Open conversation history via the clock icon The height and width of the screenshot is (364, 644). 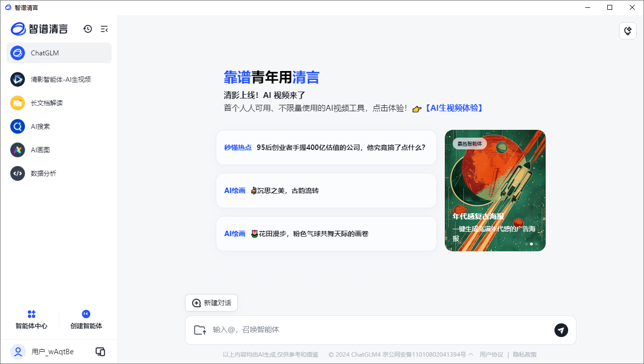point(88,29)
